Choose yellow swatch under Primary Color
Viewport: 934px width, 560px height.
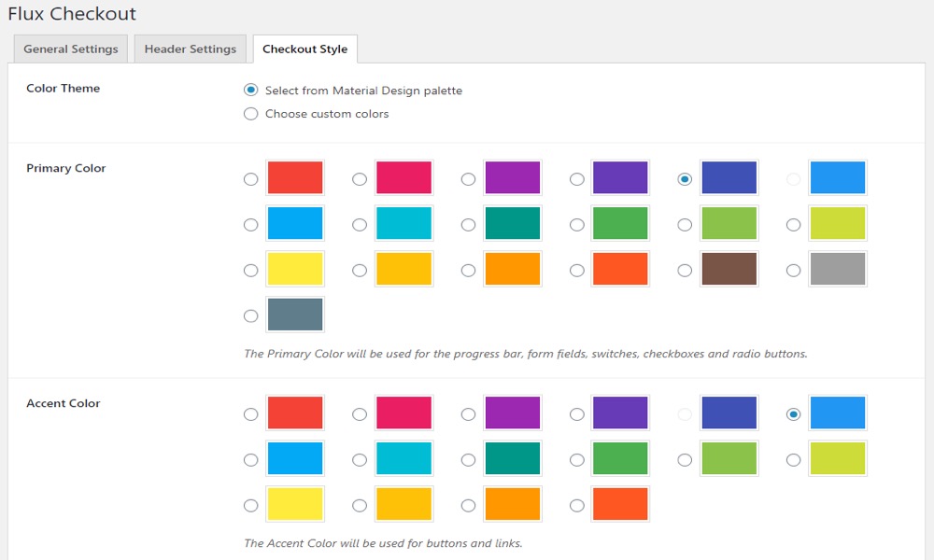pos(295,269)
